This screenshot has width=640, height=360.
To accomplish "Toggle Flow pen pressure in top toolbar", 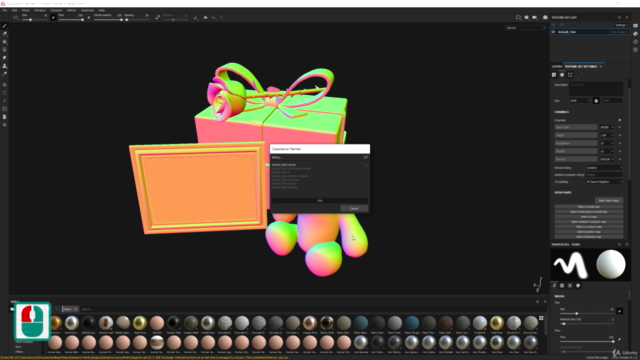I will (x=89, y=17).
